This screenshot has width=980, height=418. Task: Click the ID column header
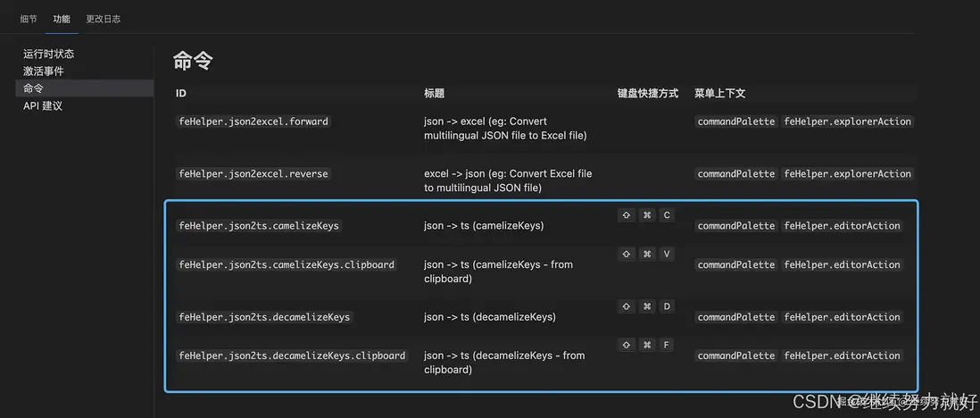tap(180, 93)
